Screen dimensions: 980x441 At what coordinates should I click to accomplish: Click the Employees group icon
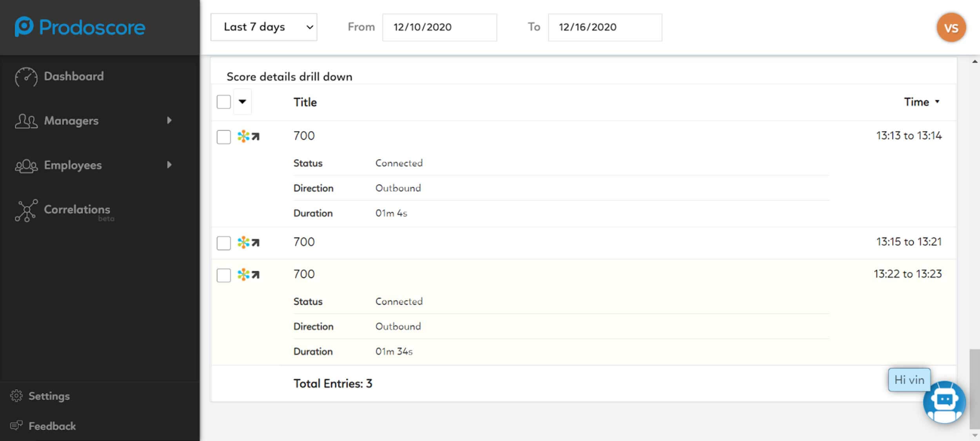pyautogui.click(x=26, y=166)
